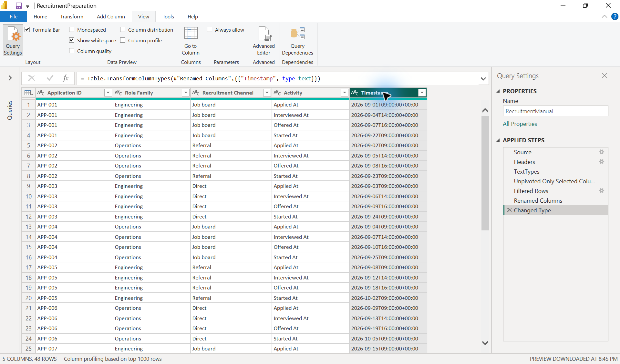This screenshot has height=364, width=620.
Task: Click the fx function icon
Action: 66,78
